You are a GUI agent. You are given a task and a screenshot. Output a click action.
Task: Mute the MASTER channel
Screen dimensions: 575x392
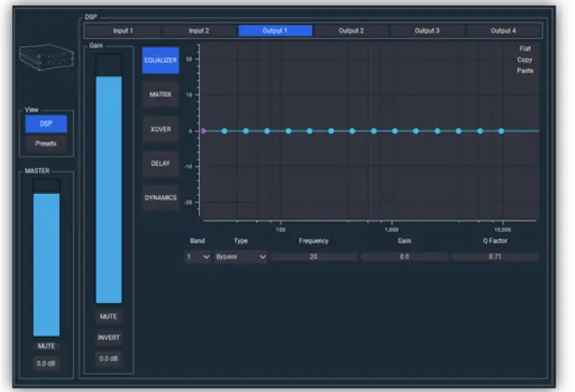coord(46,346)
